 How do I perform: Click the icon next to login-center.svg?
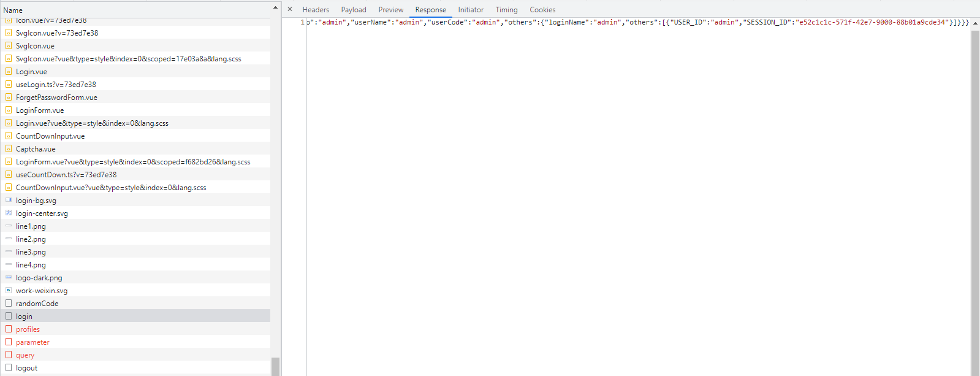click(x=9, y=213)
